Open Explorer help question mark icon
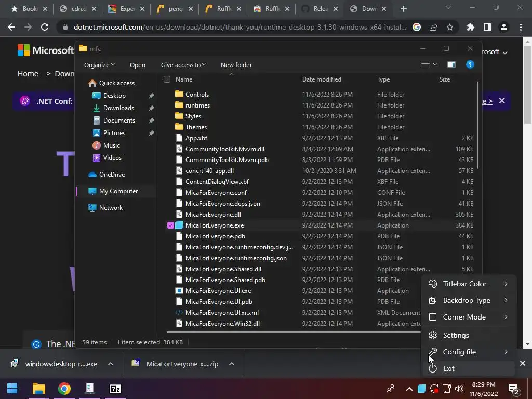Image resolution: width=532 pixels, height=399 pixels. tap(470, 64)
